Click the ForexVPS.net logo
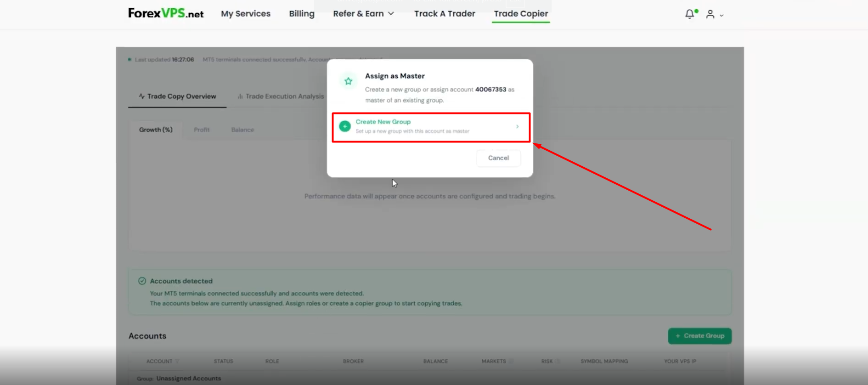 tap(166, 13)
